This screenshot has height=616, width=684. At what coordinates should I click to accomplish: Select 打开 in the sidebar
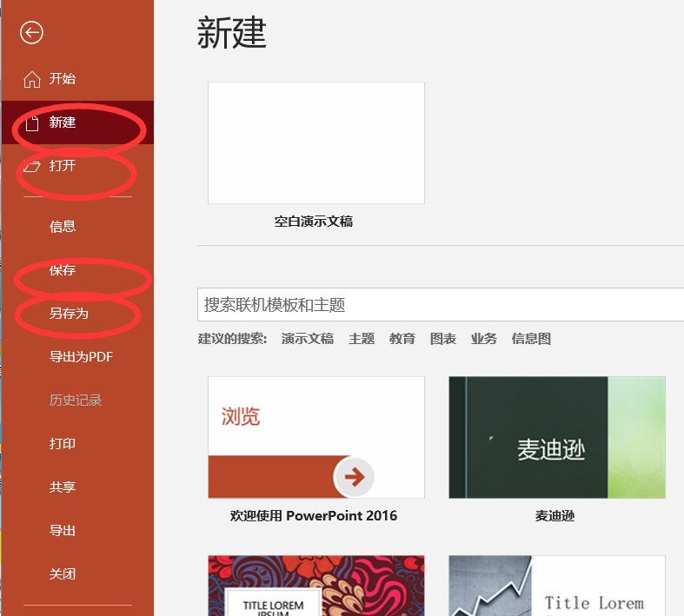point(77,166)
